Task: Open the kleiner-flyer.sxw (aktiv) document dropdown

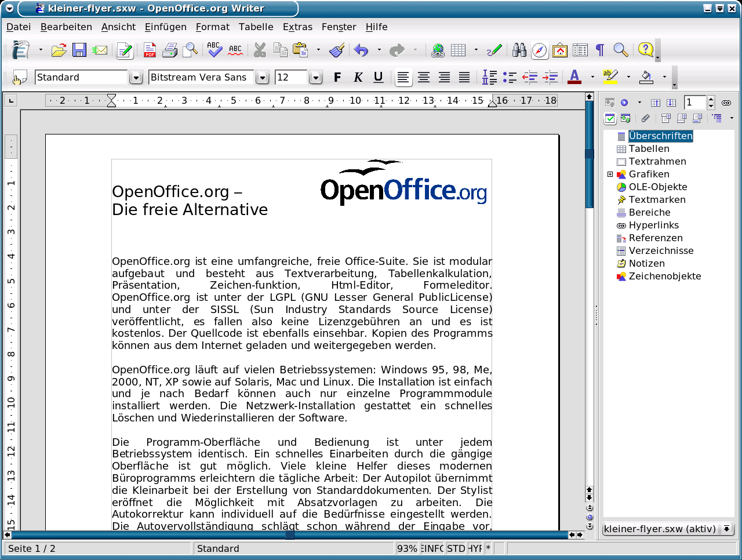Action: 668,529
